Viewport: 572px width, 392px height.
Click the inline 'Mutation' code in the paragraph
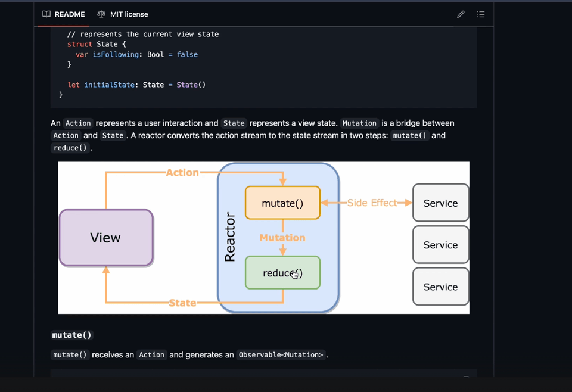[x=359, y=123]
